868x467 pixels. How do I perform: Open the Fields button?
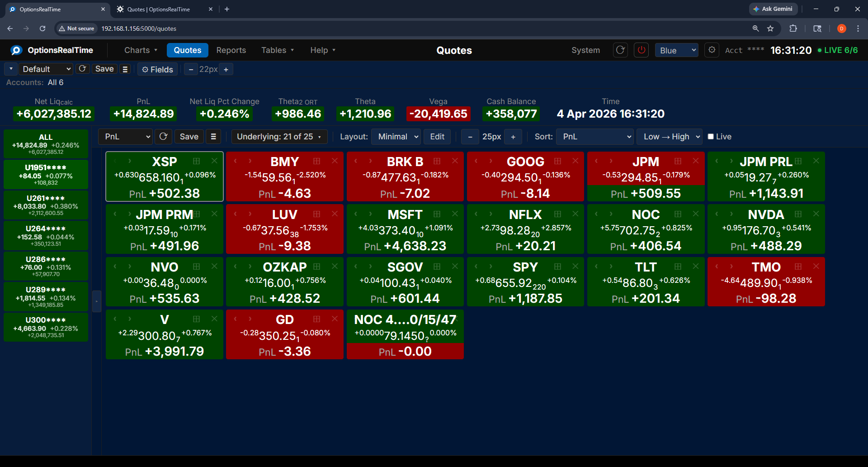click(x=157, y=69)
